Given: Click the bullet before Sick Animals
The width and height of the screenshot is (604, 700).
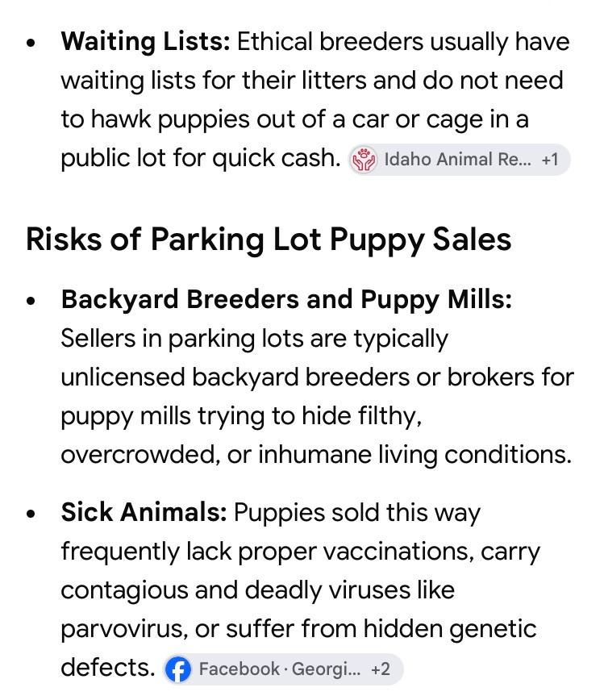Looking at the screenshot, I should pyautogui.click(x=31, y=514).
